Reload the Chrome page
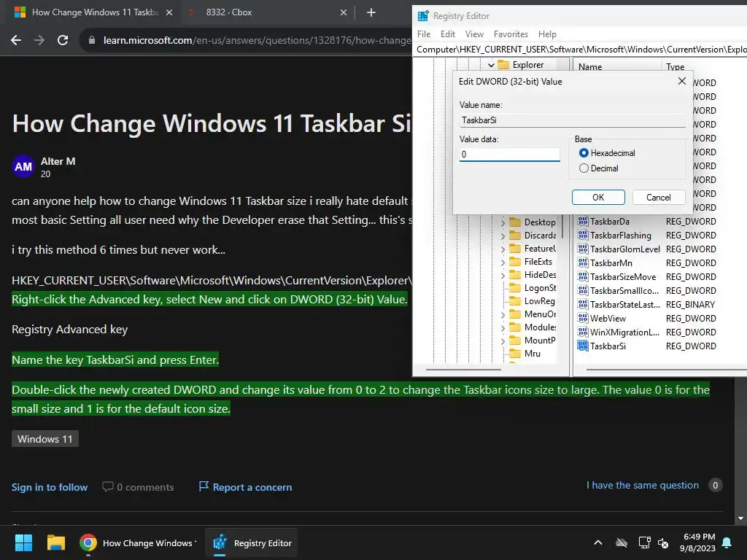This screenshot has width=747, height=560. tap(63, 40)
